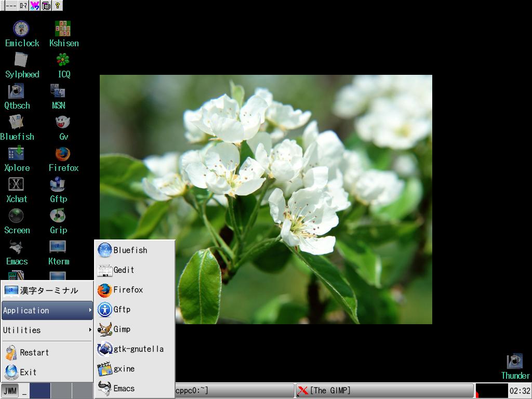The image size is (532, 399).
Task: Click the JWM start button
Action: tap(10, 391)
